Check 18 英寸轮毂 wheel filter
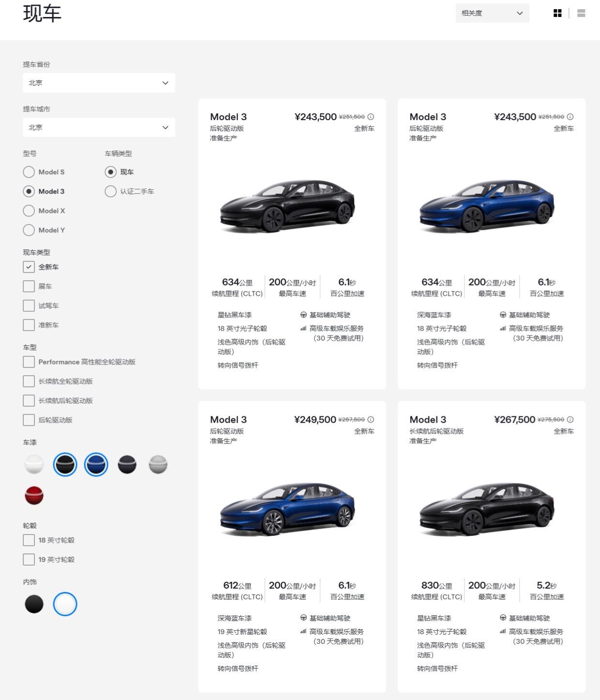The image size is (600, 700). [x=29, y=540]
